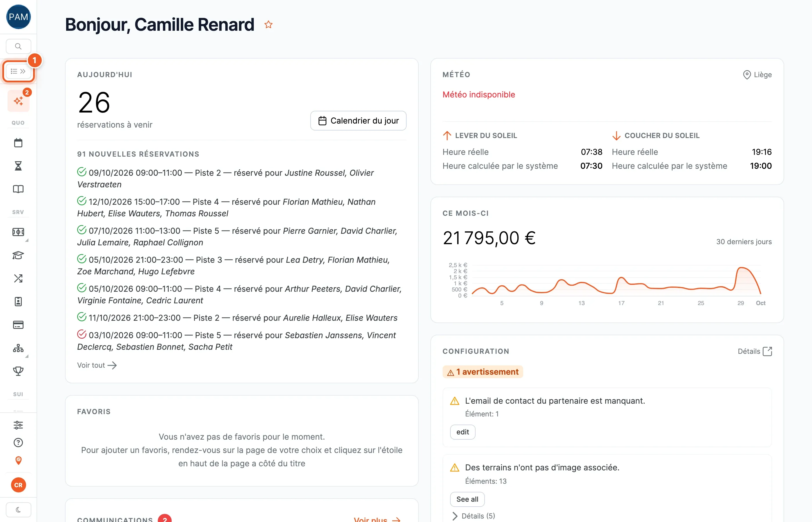This screenshot has width=812, height=522.
Task: Open the hourglass icon in the sidebar
Action: click(18, 166)
